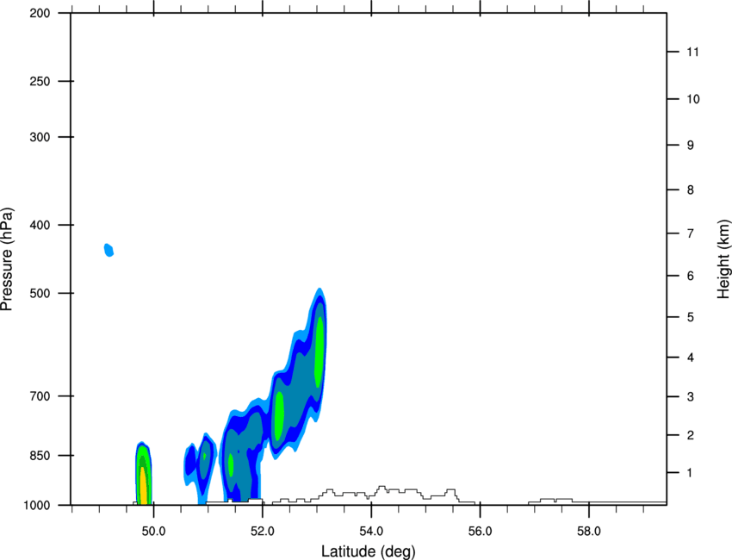The width and height of the screenshot is (732, 560).
Task: Click the 'Latitude (deg)' axis title
Action: click(x=368, y=551)
